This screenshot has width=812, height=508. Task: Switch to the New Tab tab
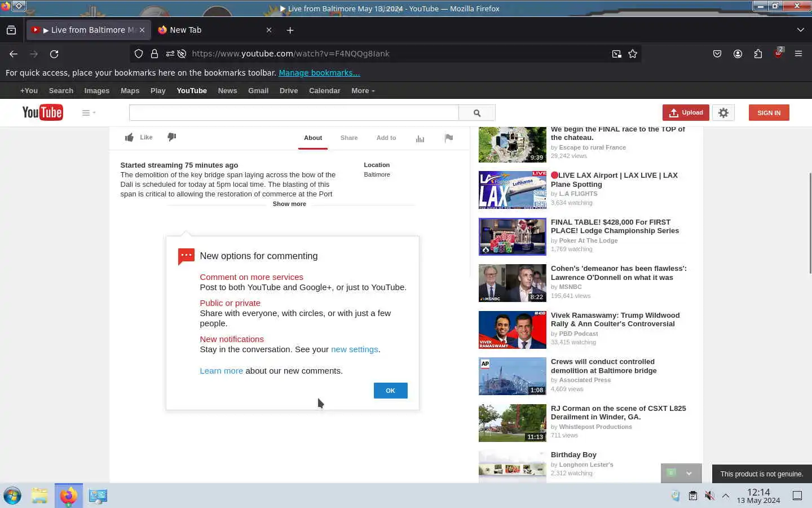point(215,30)
